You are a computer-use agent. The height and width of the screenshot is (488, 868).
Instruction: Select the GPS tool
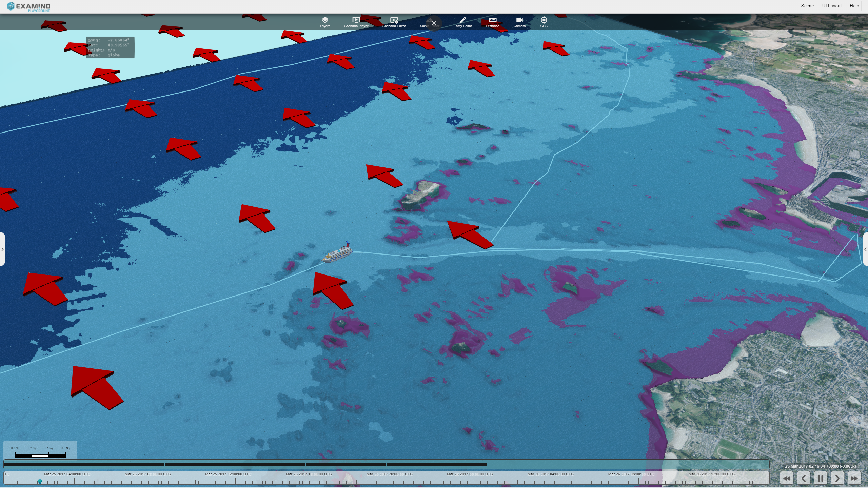543,21
